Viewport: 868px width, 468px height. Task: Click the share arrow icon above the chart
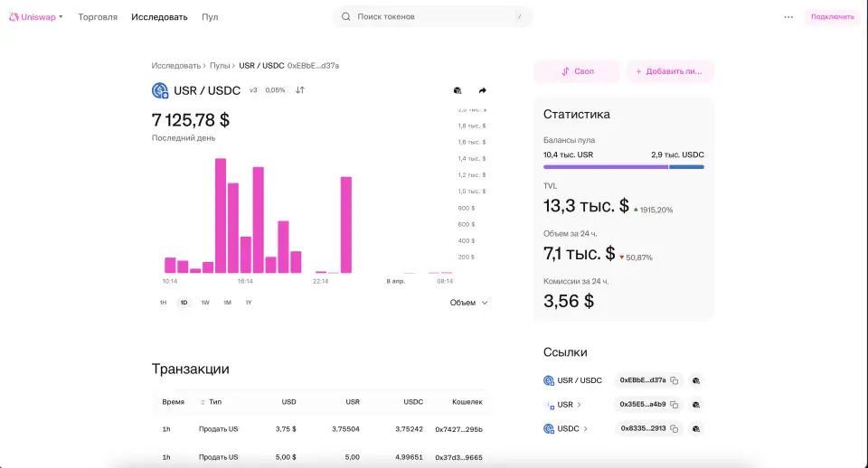(x=482, y=90)
